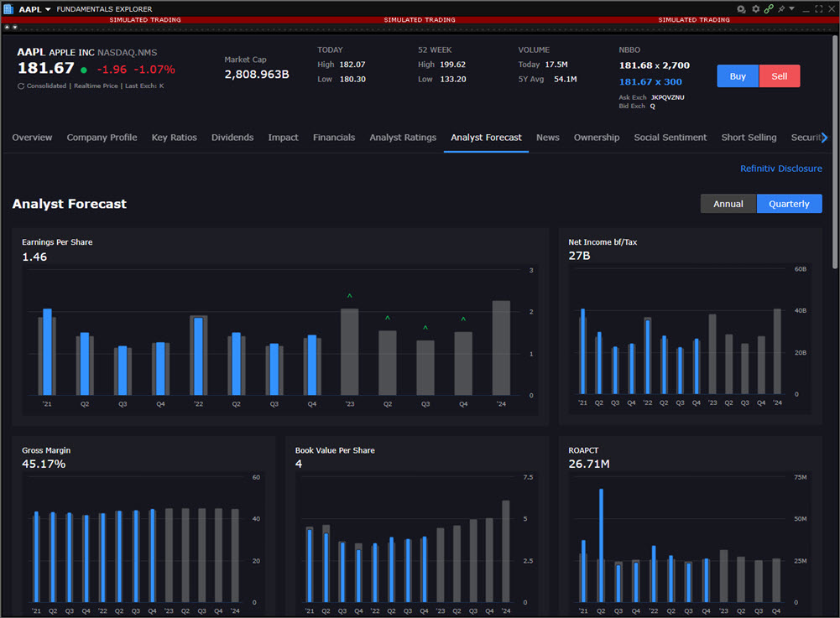The width and height of the screenshot is (840, 618).
Task: Click the green status dot beside the price
Action: [x=84, y=70]
